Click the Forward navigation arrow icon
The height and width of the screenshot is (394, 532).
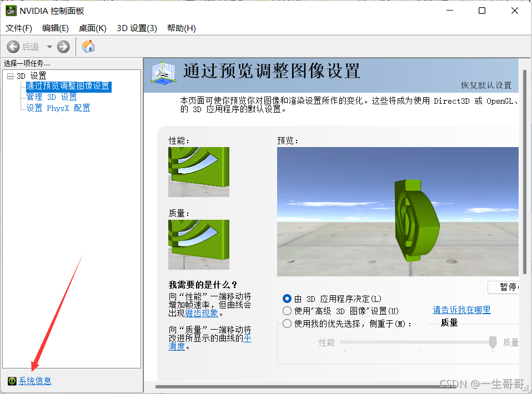[x=63, y=47]
